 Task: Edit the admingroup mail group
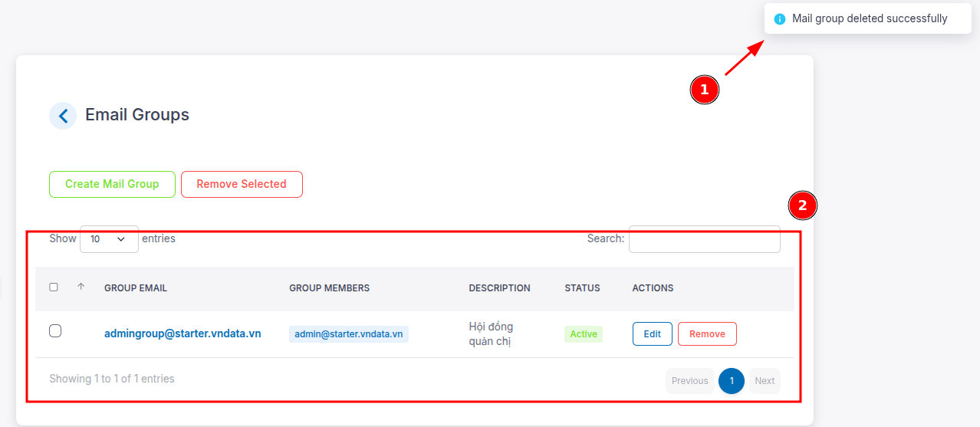tap(653, 334)
